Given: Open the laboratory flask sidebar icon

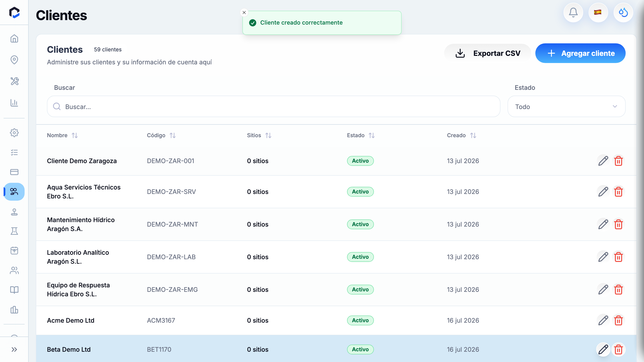Looking at the screenshot, I should coord(14,231).
